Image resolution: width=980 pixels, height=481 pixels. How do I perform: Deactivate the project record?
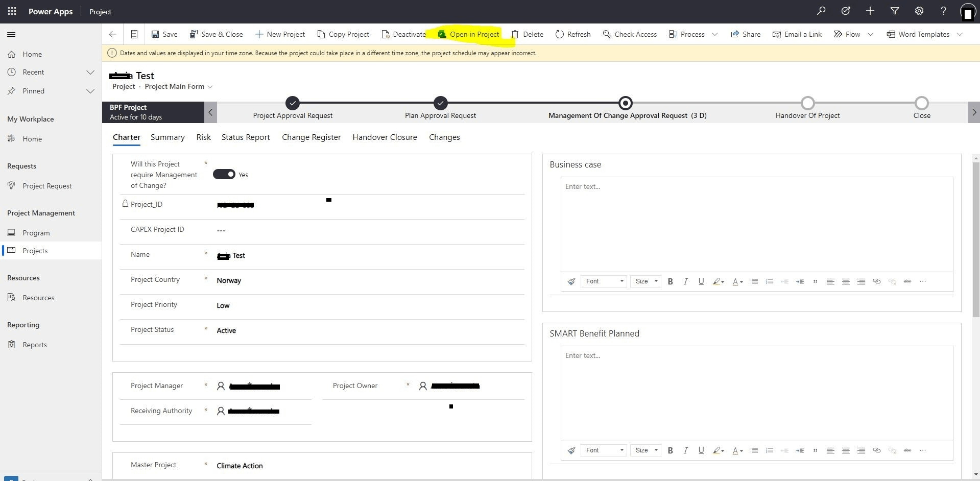403,34
